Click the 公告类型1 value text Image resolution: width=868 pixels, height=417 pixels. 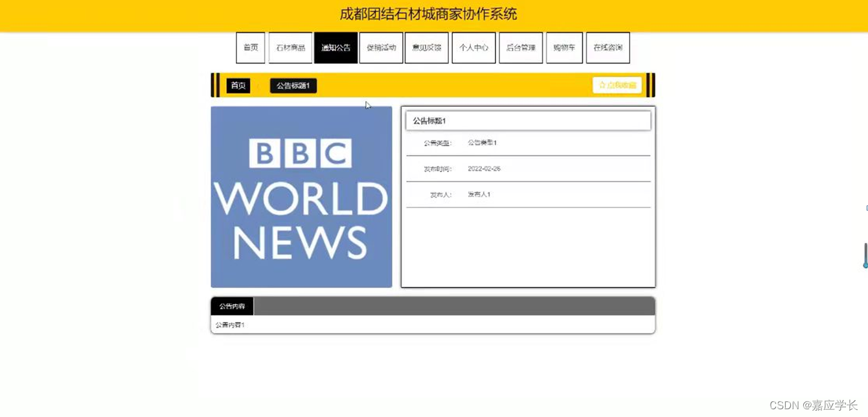click(x=482, y=142)
